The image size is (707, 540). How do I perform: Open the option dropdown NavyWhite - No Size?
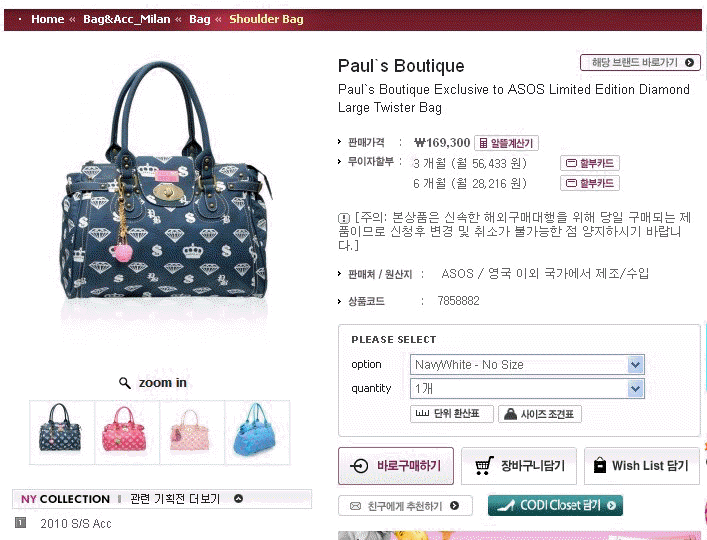pos(527,365)
